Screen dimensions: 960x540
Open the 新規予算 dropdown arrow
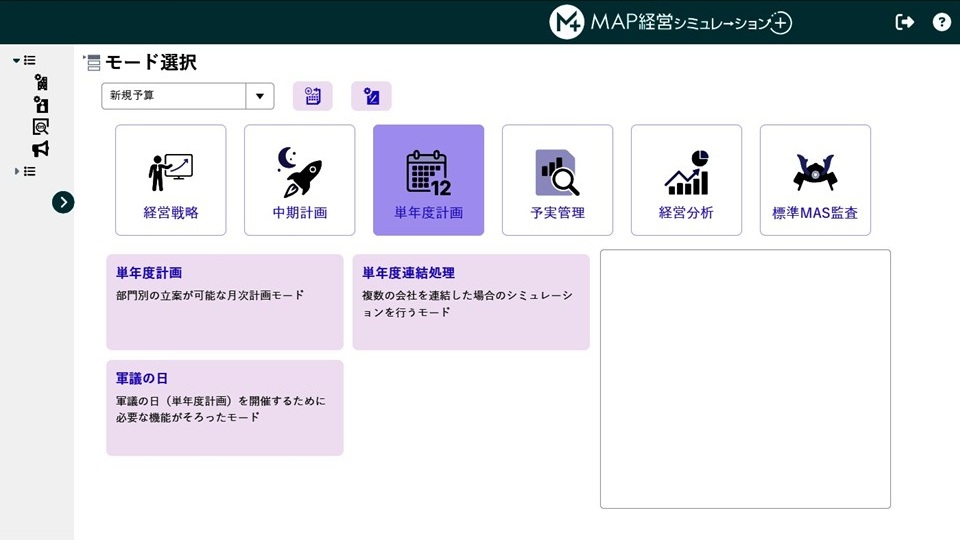[x=260, y=96]
